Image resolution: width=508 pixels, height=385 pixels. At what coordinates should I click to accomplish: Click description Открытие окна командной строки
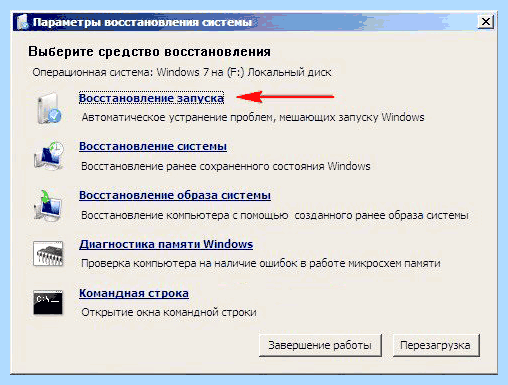169,312
